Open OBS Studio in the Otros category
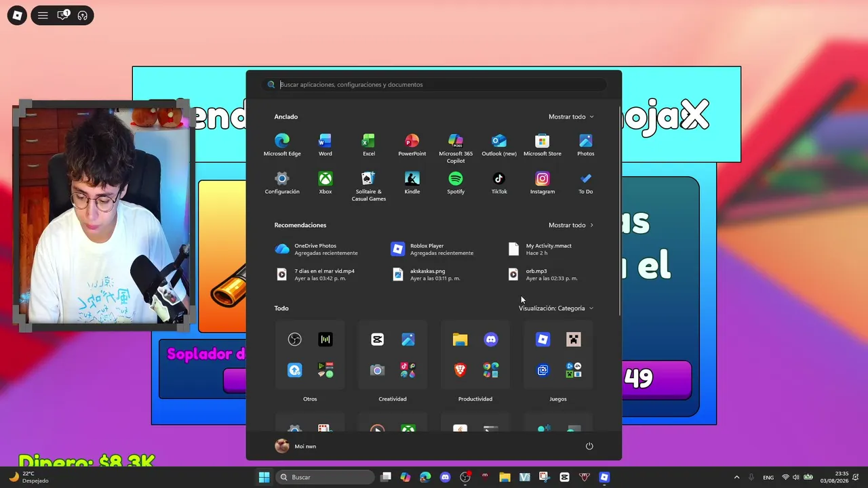The width and height of the screenshot is (868, 488). tap(294, 340)
